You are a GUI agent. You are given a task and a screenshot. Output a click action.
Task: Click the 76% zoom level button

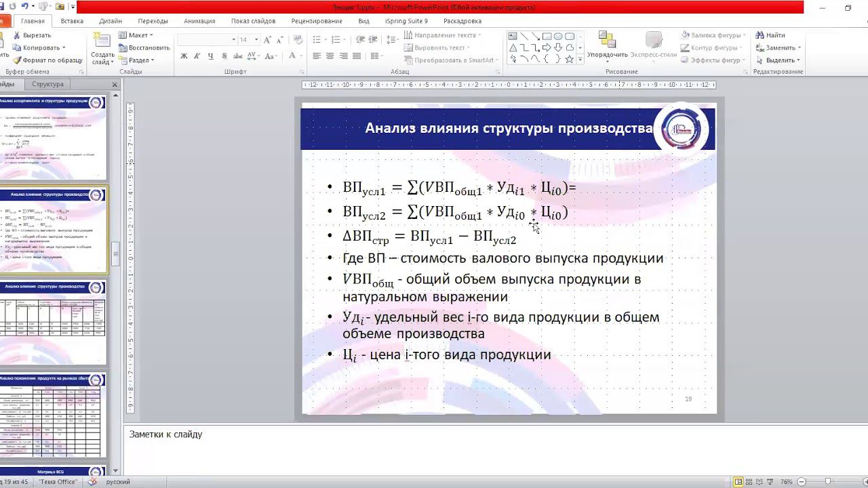click(x=787, y=482)
